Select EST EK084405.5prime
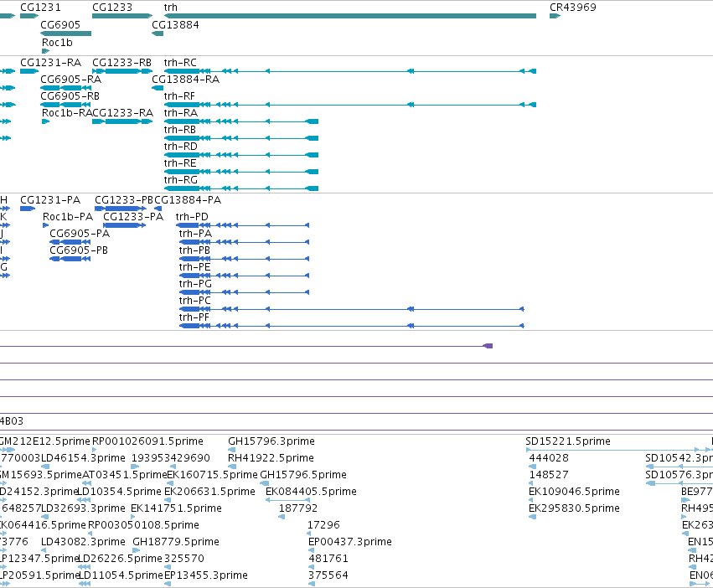 [311, 492]
